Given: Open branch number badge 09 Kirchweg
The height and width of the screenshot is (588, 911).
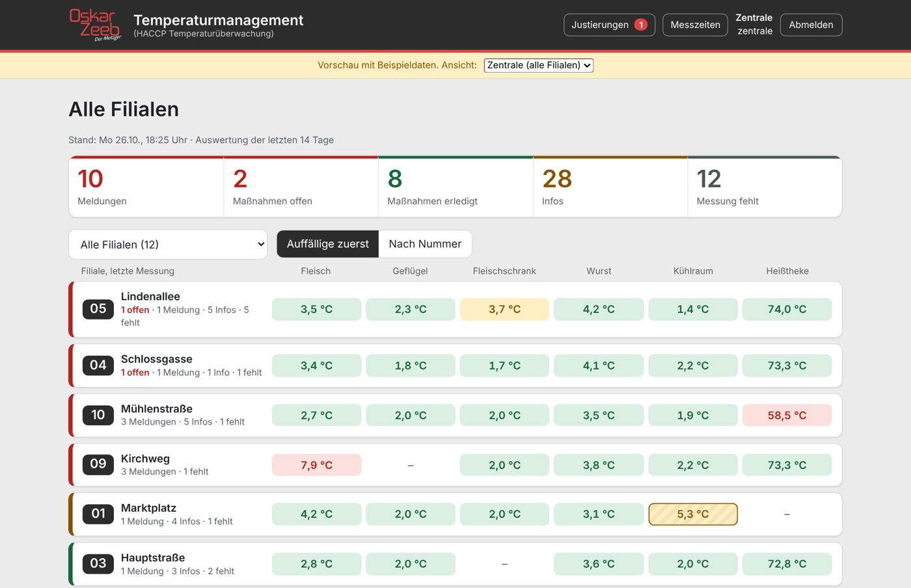Looking at the screenshot, I should (x=98, y=464).
